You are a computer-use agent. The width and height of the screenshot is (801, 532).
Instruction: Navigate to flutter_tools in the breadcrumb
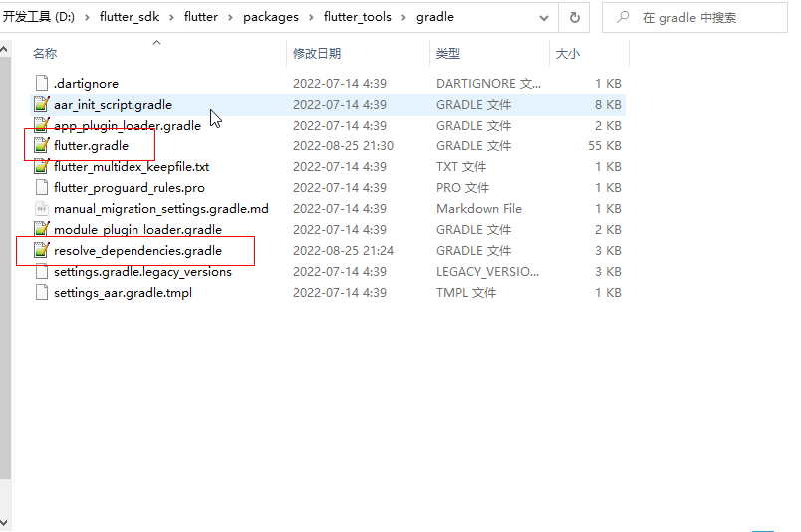356,17
